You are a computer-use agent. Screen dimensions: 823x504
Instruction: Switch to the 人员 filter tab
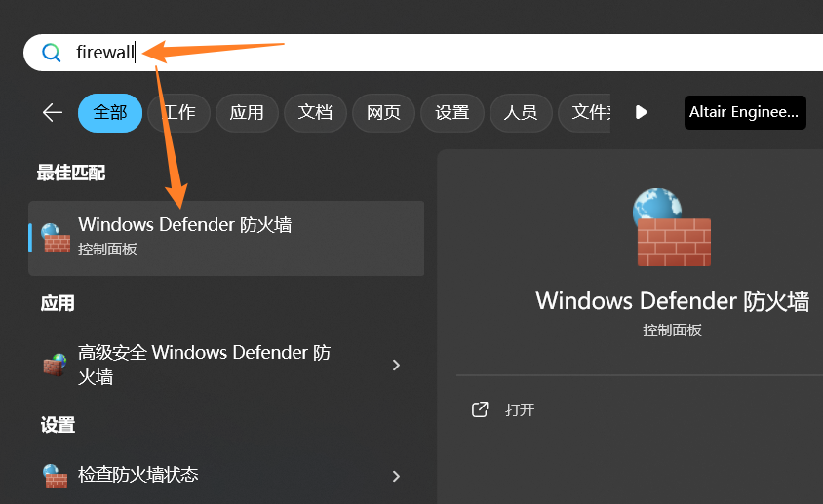tap(521, 112)
